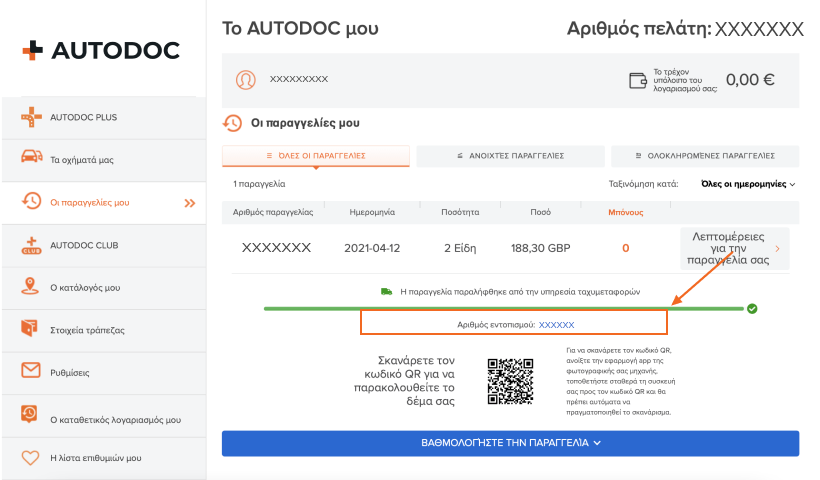
Task: Open Ο καταθετικός λογαριασμός μου menu item
Action: (x=104, y=416)
